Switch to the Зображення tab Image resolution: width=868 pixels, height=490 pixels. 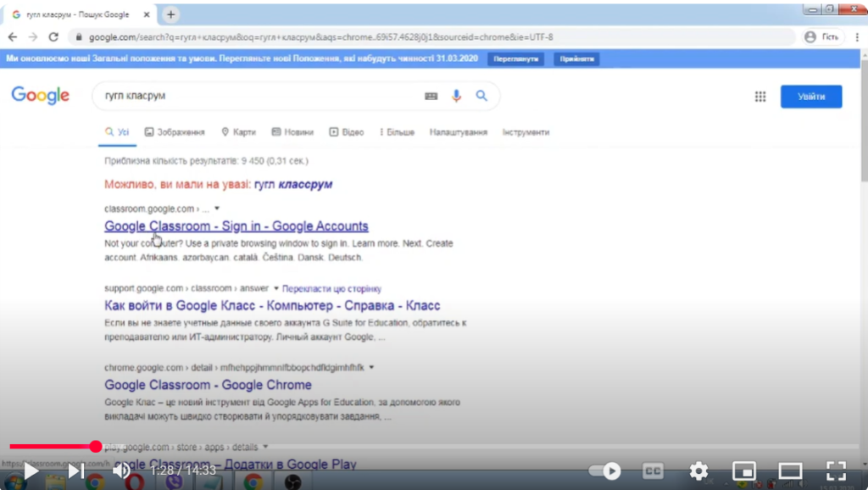pos(175,132)
